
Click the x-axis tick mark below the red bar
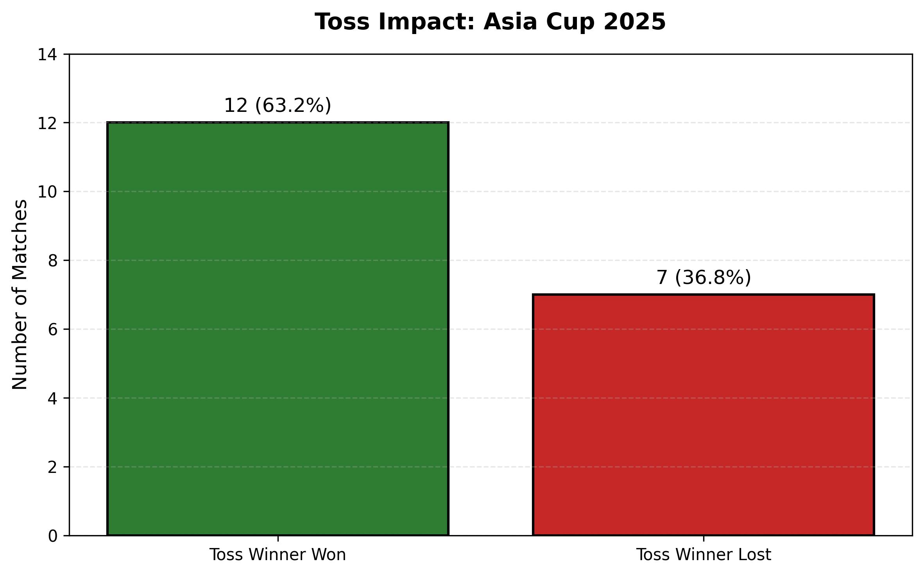pyautogui.click(x=704, y=538)
